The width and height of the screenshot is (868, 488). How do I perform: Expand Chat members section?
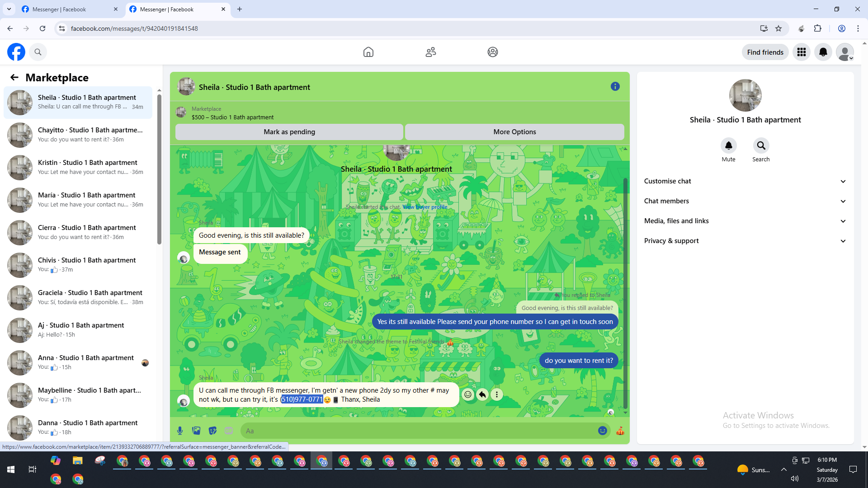coord(745,201)
